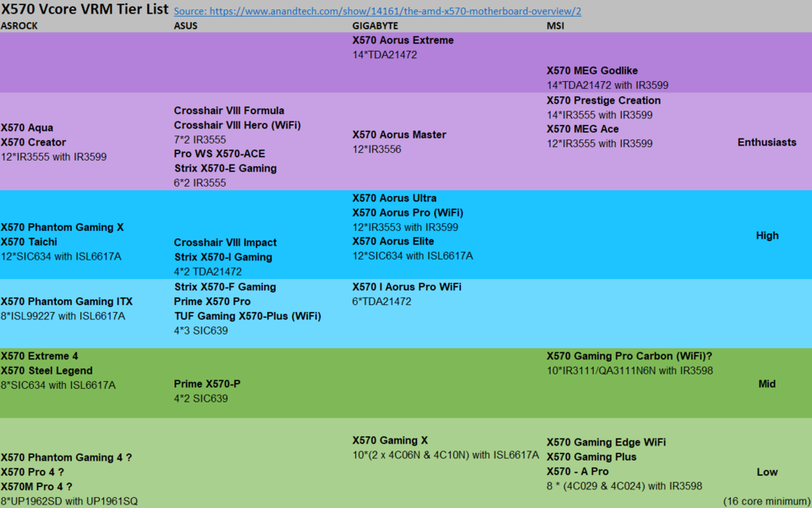Click 'X570 Prestige Creation' entry
This screenshot has width=812, height=508.
click(x=604, y=101)
